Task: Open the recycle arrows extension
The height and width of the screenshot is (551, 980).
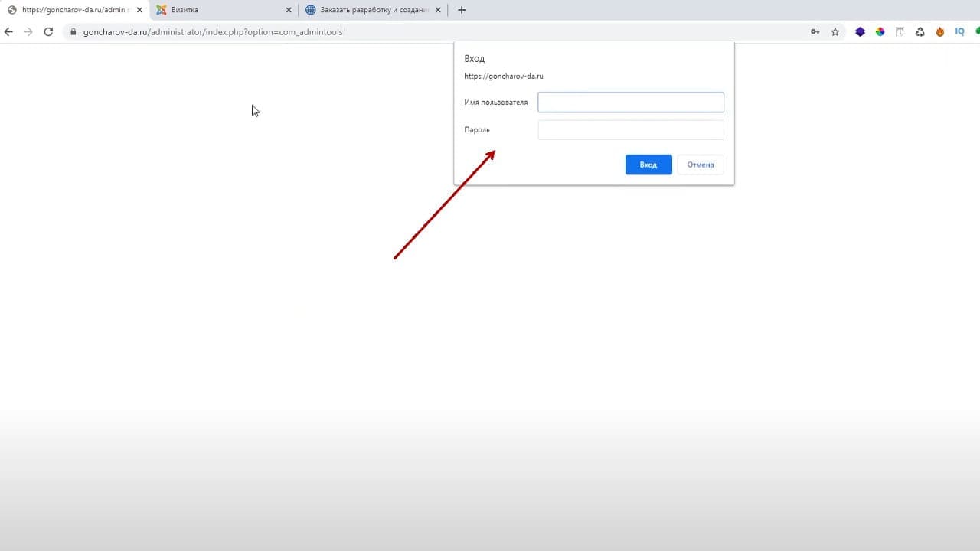Action: [x=920, y=32]
